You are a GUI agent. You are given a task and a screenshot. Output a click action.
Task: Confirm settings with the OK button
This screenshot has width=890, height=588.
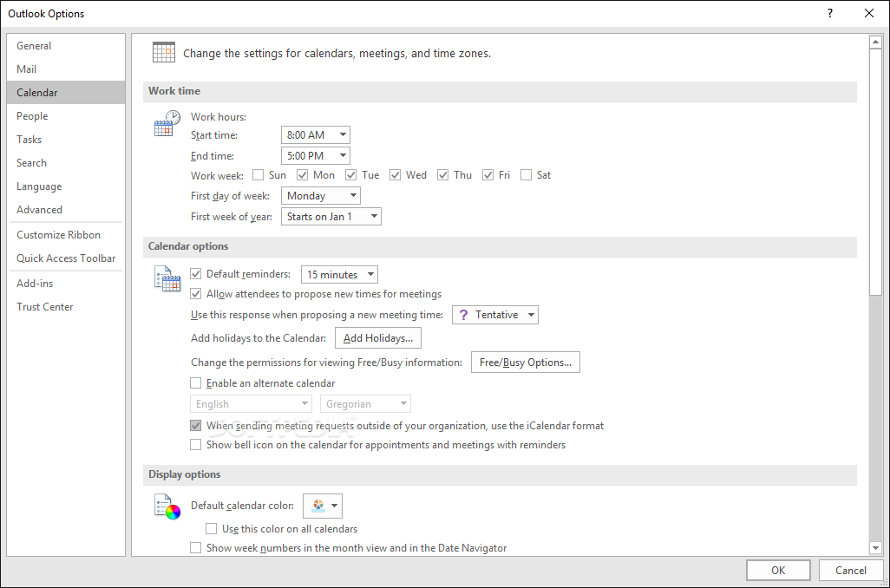coord(778,571)
